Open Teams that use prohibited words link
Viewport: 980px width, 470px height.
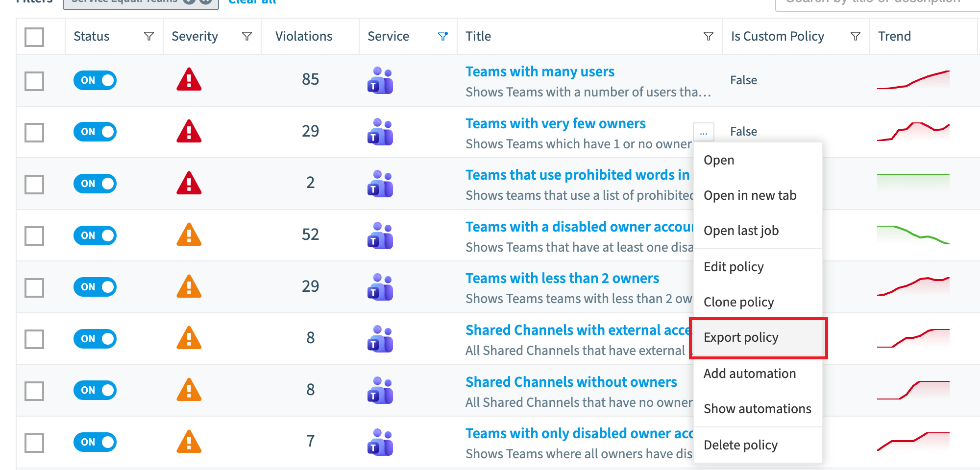click(579, 175)
